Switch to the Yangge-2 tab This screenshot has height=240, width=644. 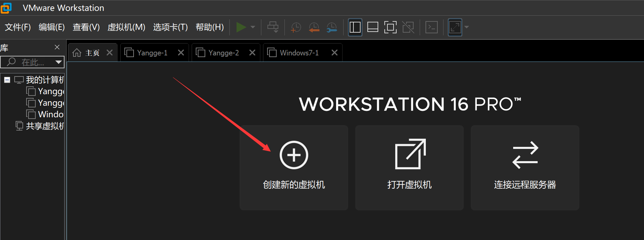tap(224, 53)
